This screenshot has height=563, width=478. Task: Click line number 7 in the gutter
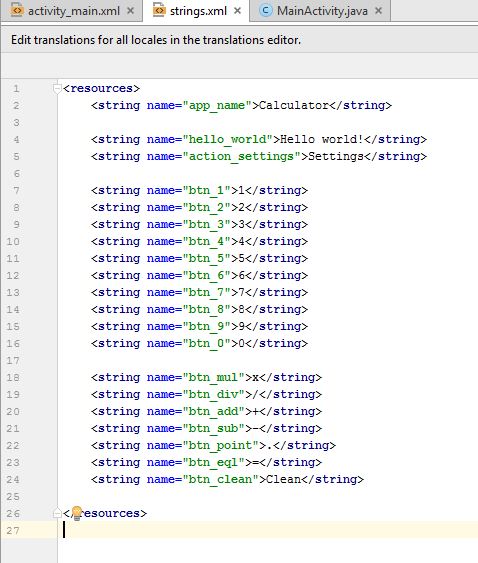pos(16,190)
